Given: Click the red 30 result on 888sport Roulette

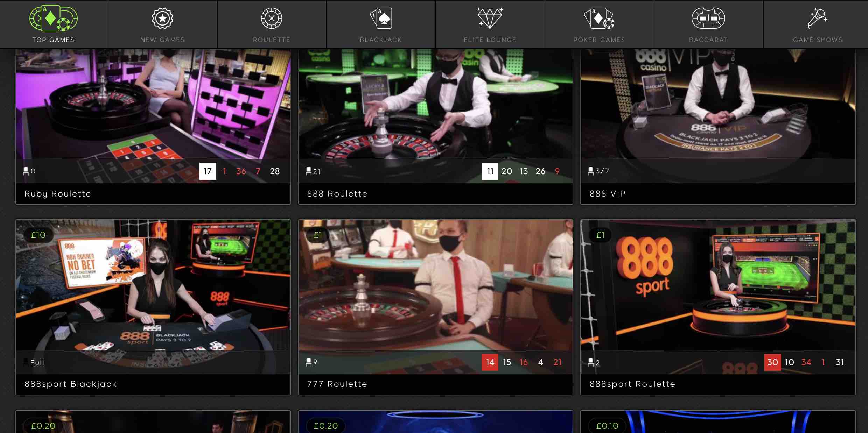Looking at the screenshot, I should pos(772,362).
